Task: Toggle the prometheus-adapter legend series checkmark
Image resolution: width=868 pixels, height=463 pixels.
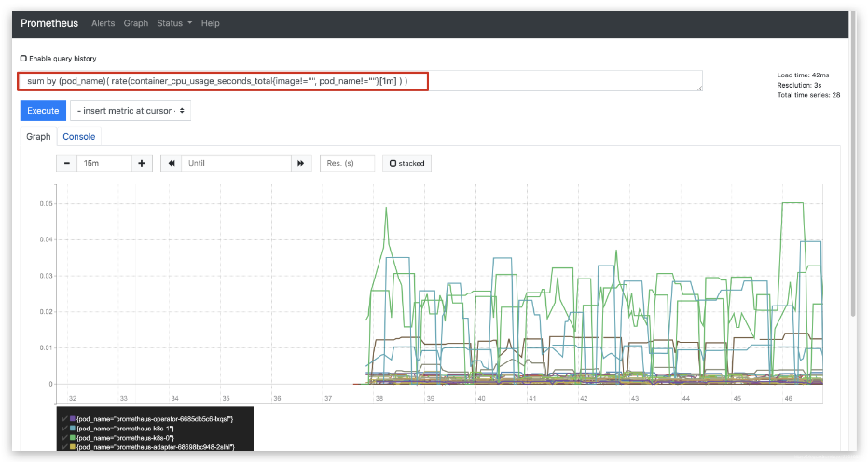Action: 64,446
